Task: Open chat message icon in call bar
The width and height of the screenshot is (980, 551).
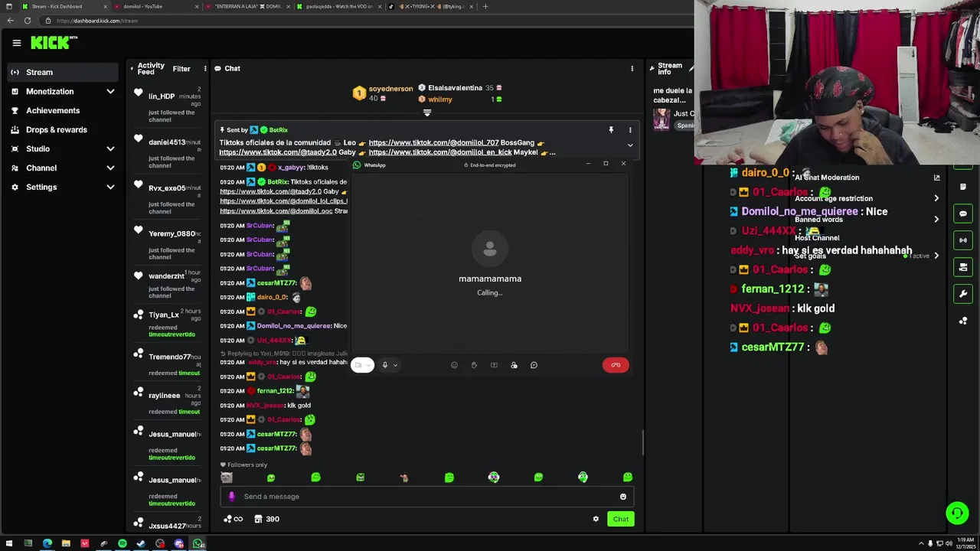Action: [534, 365]
